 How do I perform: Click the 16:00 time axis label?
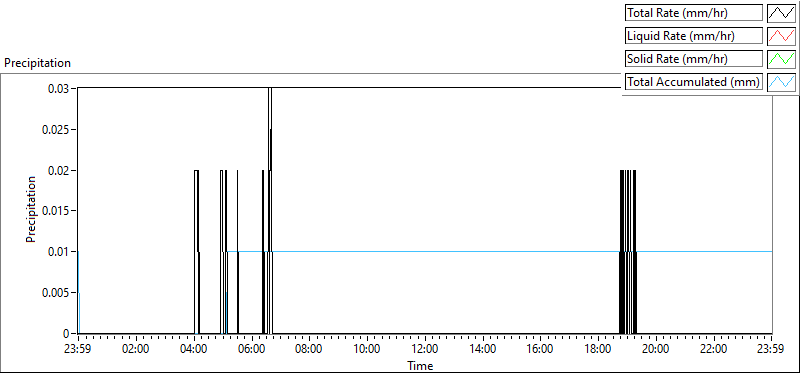coord(540,350)
